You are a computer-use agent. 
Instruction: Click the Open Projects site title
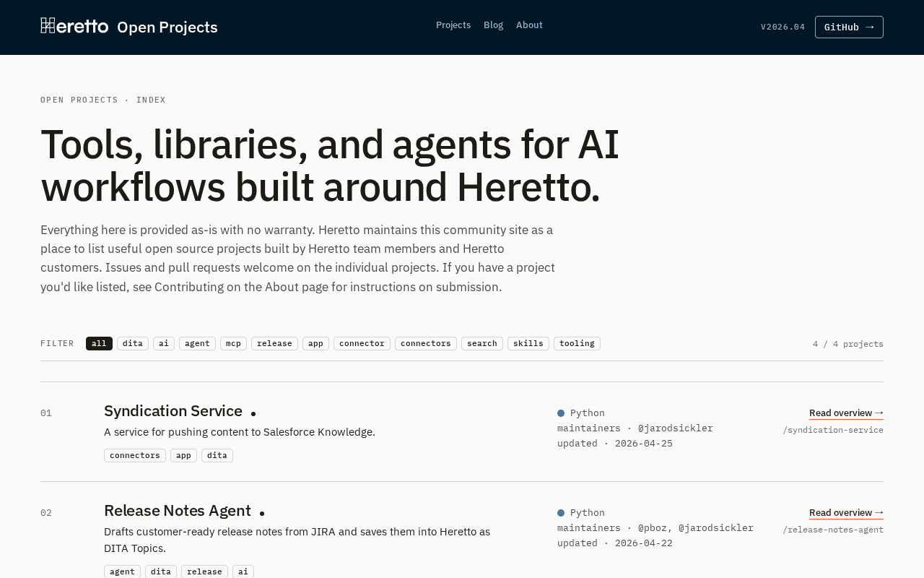[x=167, y=27]
